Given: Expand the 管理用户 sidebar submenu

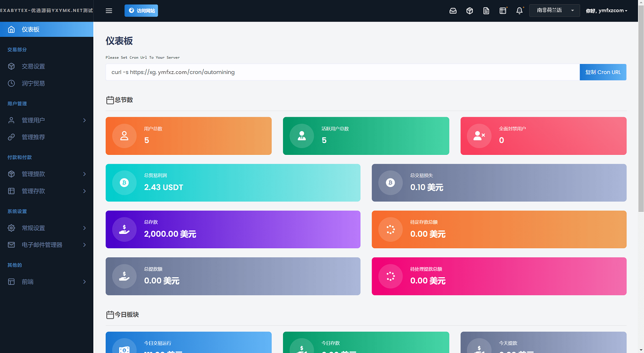Looking at the screenshot, I should 46,120.
